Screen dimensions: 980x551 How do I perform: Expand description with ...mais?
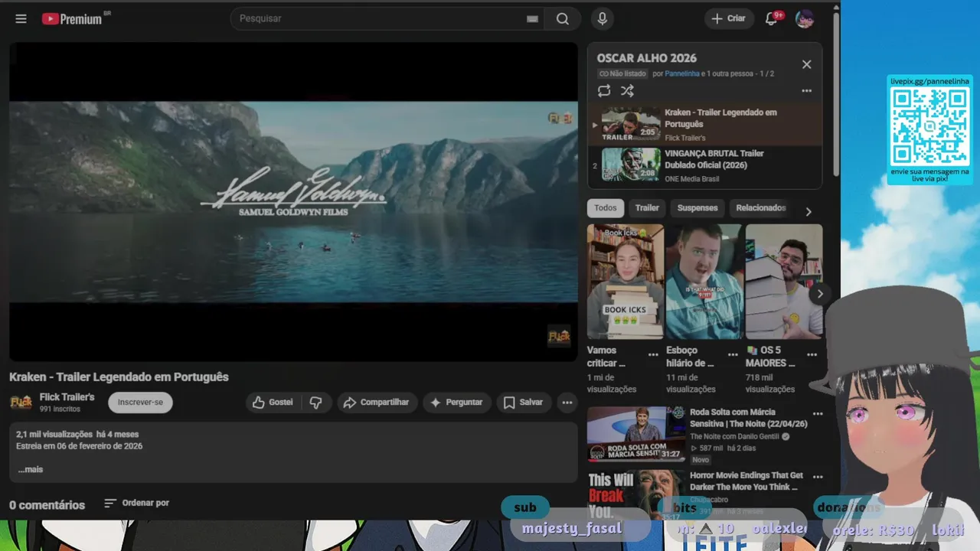coord(31,470)
